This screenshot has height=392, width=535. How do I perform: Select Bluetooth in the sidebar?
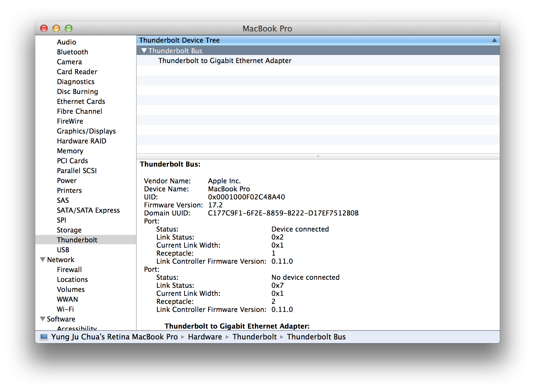[x=73, y=52]
